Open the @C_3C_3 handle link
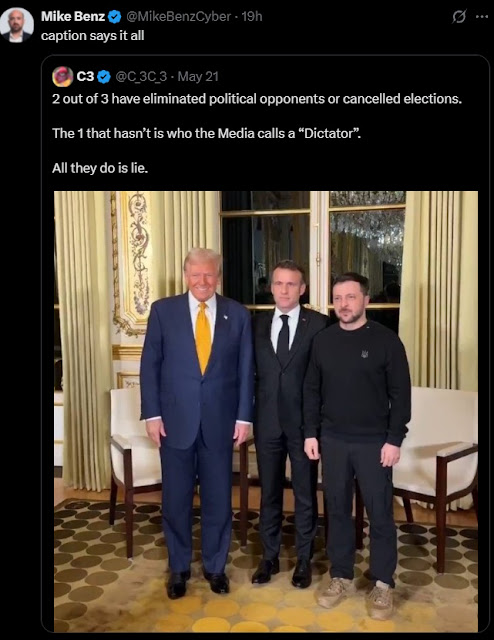Screen dimensions: 494x640 (x=141, y=76)
